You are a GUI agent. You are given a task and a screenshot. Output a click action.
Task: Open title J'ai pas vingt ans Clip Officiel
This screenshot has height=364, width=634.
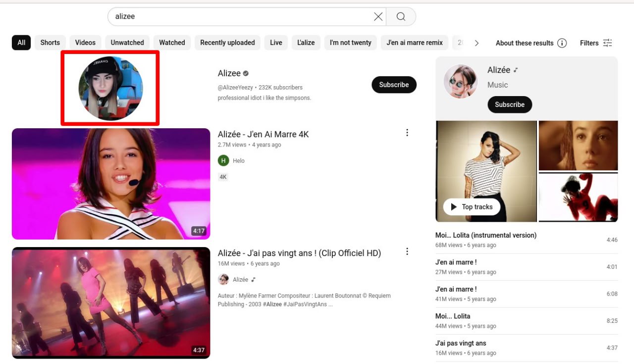[299, 253]
